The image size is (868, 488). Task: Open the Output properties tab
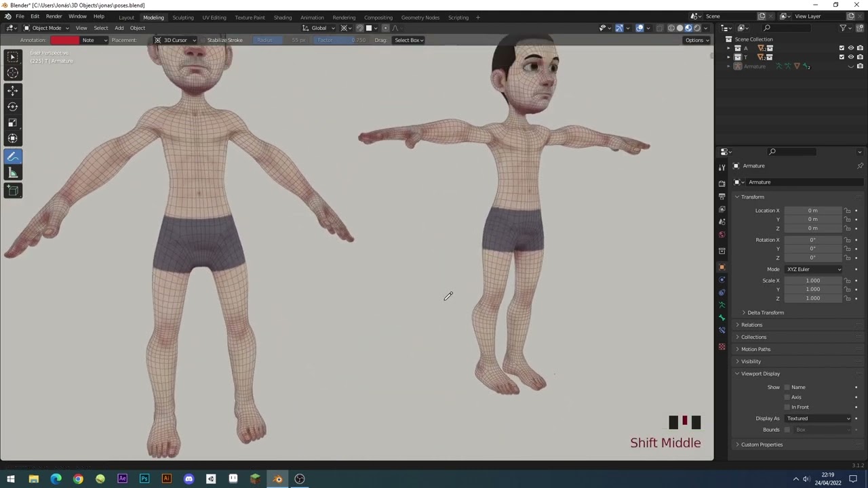[722, 196]
